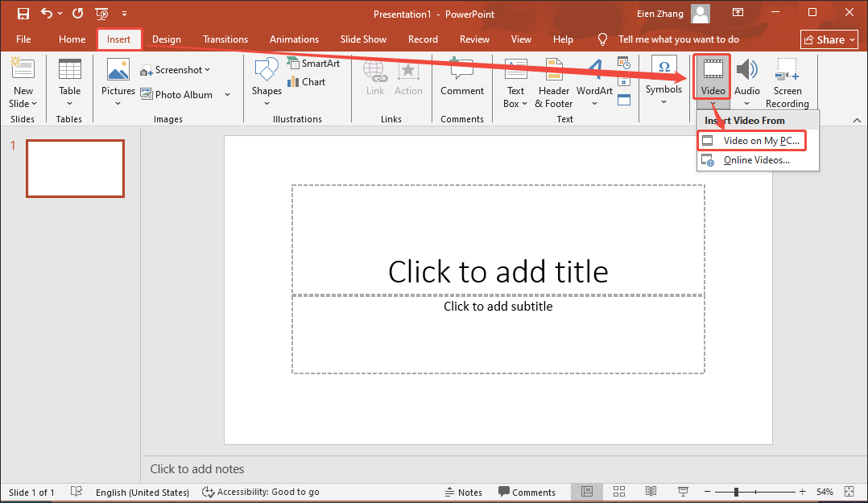This screenshot has width=868, height=503.
Task: Start Slide Show from status bar
Action: [x=683, y=492]
